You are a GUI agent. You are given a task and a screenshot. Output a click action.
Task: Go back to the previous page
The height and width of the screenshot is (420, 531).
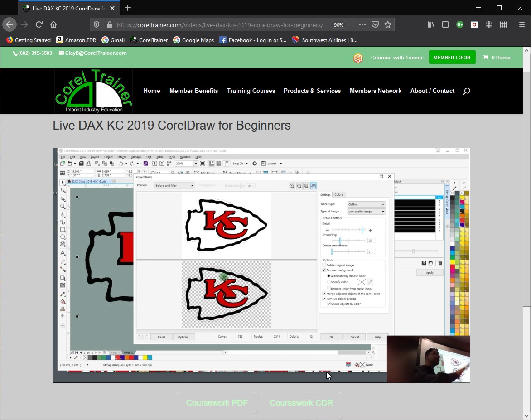point(10,24)
